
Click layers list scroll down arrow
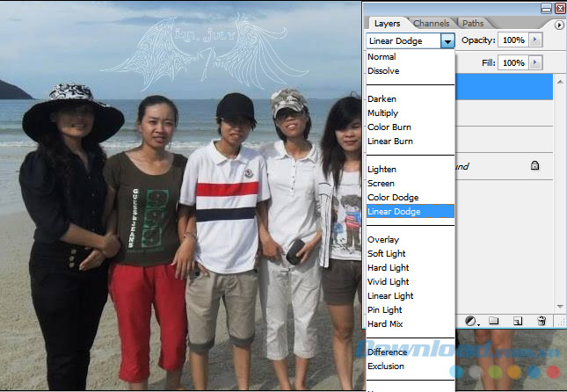(x=560, y=307)
